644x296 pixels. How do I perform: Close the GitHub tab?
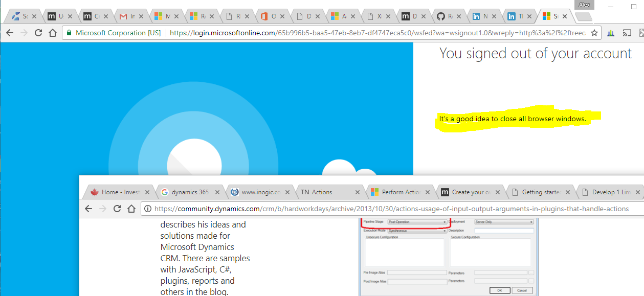click(x=459, y=17)
